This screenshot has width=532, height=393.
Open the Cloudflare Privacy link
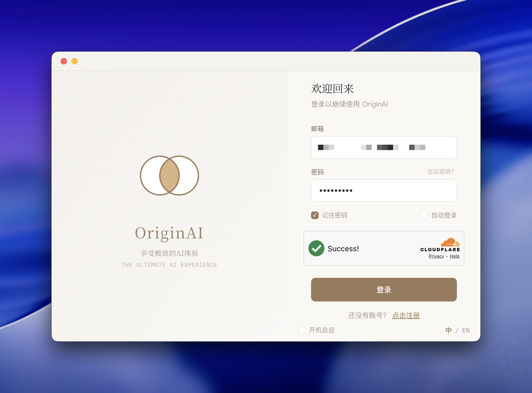[x=436, y=256]
